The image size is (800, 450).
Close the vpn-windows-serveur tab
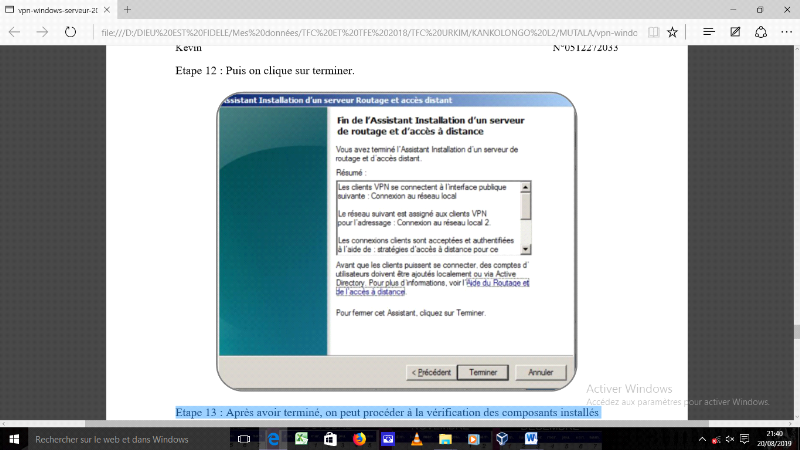tap(107, 10)
